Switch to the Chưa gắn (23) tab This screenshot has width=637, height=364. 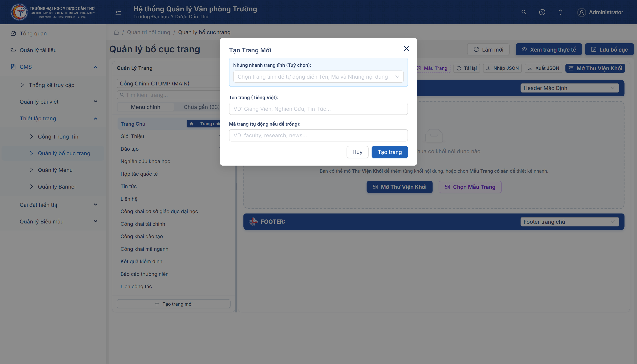click(201, 107)
